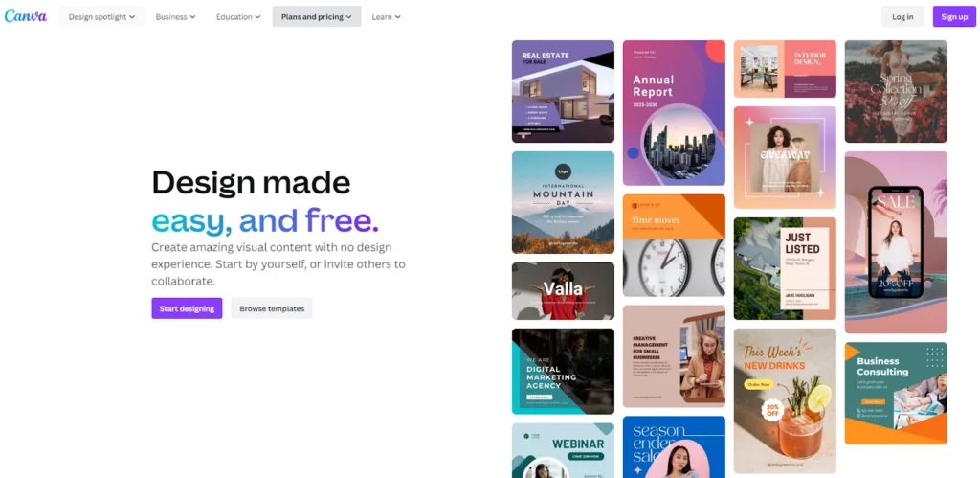980x478 pixels.
Task: Open the Real Estate For Sale template
Action: [x=563, y=91]
